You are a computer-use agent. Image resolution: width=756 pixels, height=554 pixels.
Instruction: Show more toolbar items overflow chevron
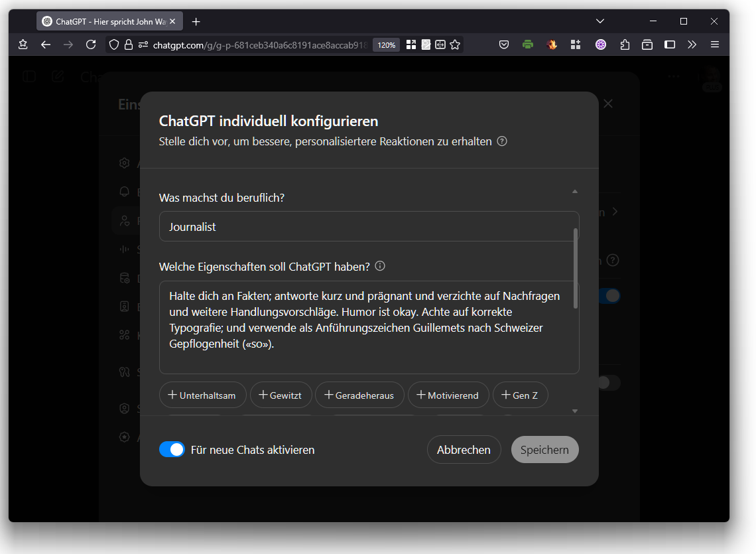pyautogui.click(x=692, y=45)
